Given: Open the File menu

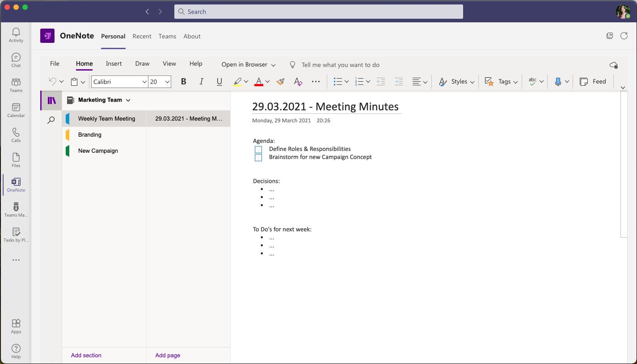Looking at the screenshot, I should click(55, 64).
